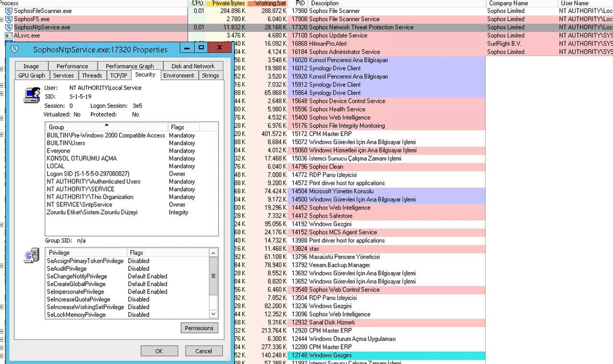Sort process list by Process column
Viewport: 613px width, 364px height.
coord(93,3)
